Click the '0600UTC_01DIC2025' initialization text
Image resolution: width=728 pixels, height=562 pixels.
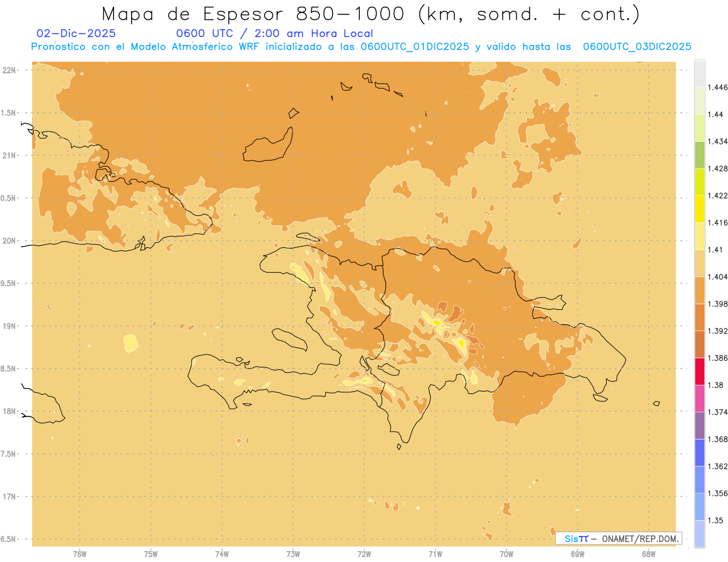[x=414, y=47]
